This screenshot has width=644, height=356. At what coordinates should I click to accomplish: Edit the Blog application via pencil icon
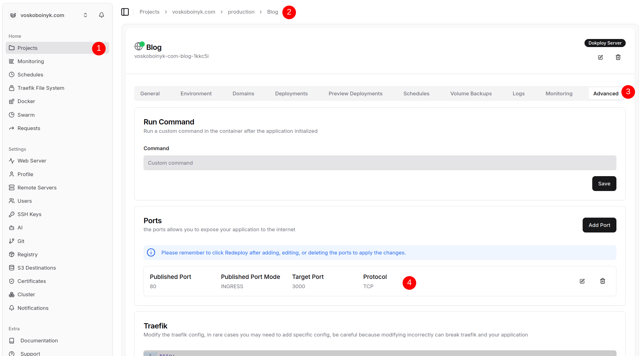pyautogui.click(x=601, y=57)
